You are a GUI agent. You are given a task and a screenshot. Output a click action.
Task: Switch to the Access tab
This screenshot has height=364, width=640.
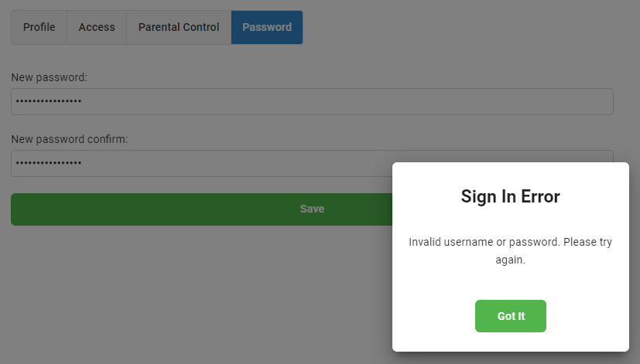[x=97, y=27]
